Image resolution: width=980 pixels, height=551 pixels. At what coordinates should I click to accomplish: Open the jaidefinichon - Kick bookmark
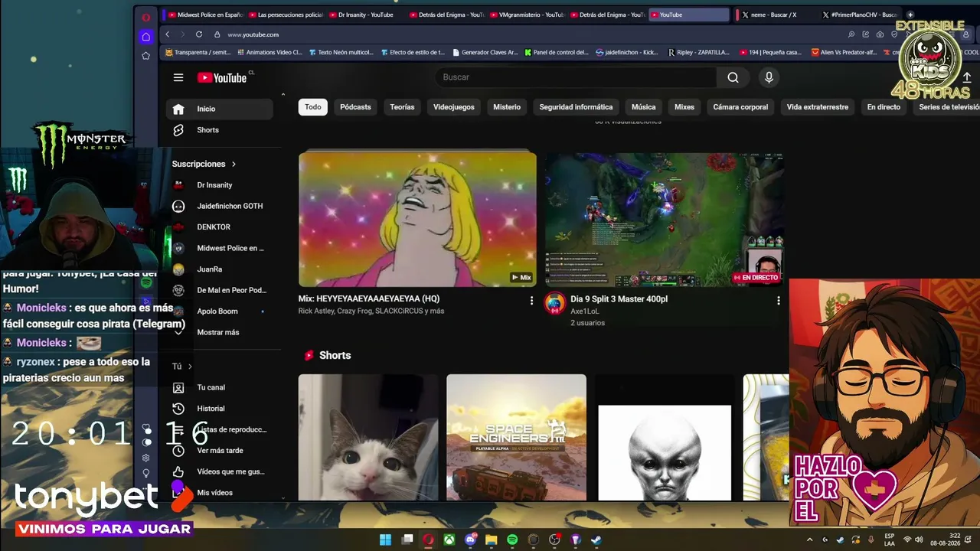[626, 53]
